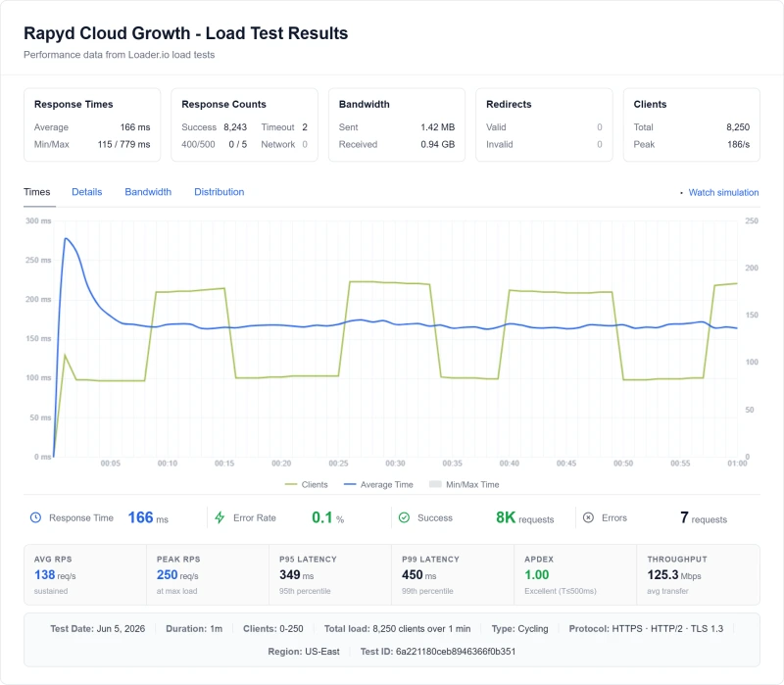Click the Peak 186/s value
784x685 pixels.
coord(739,144)
